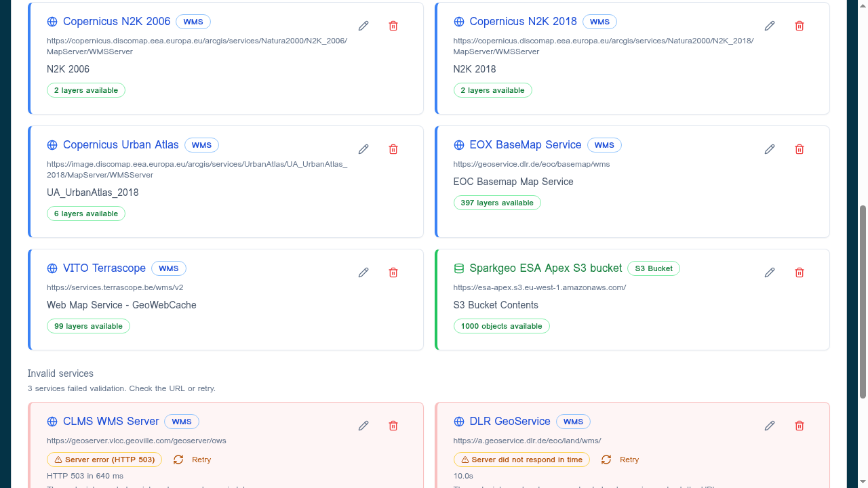Viewport: 868px width, 488px height.
Task: Click the EOX geoservice.dlr.de basemap URL
Action: point(532,164)
